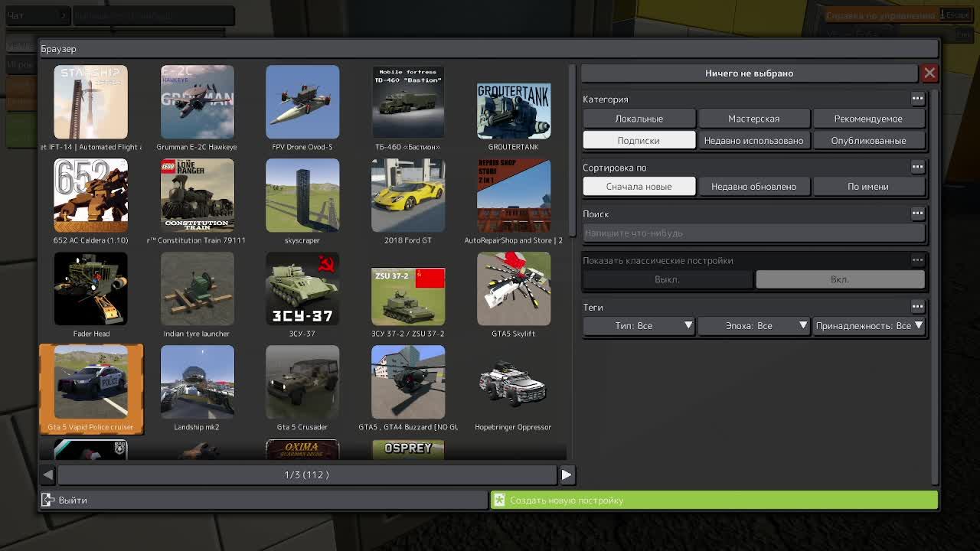
Task: Sort by Недавно обновлено
Action: pyautogui.click(x=753, y=186)
